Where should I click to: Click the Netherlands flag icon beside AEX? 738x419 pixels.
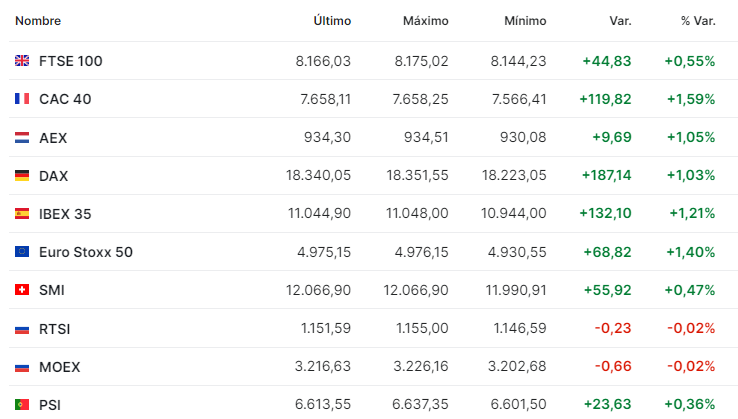(22, 137)
